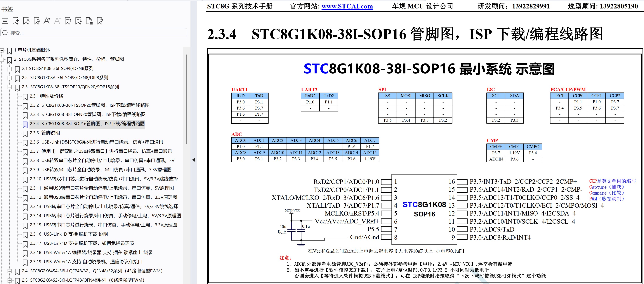Screen dimensions: 644x284
Task: Click the bookmark list view icon
Action: 5,21
